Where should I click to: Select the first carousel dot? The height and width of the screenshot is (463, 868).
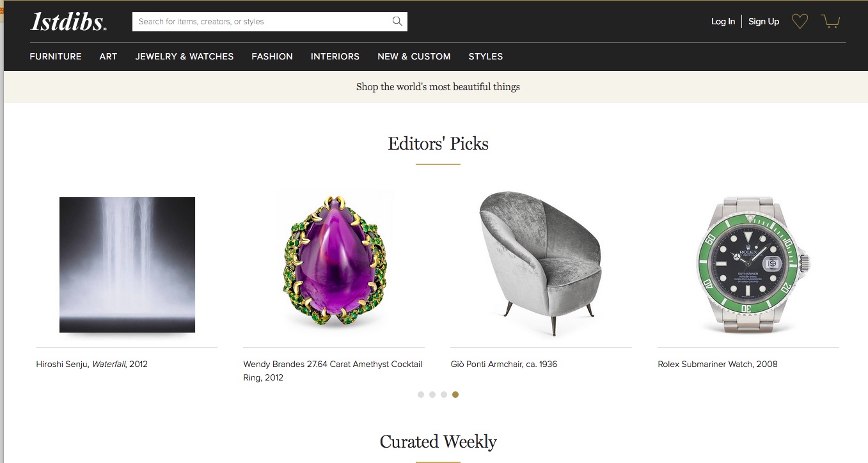pos(421,395)
